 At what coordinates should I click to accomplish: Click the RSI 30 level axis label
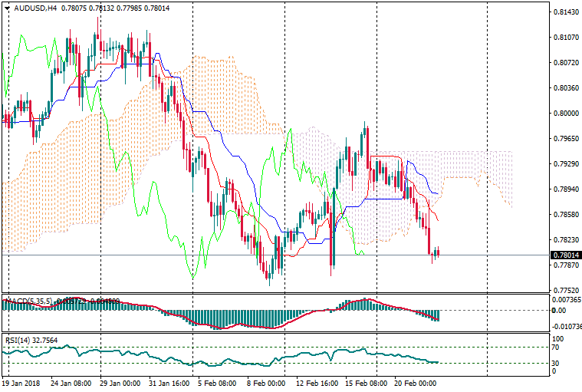pyautogui.click(x=557, y=363)
